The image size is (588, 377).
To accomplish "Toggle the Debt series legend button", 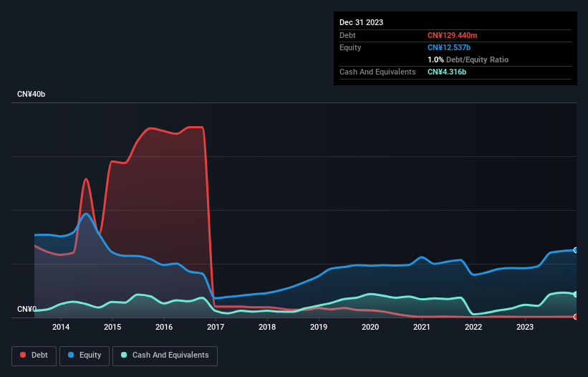I will (34, 355).
